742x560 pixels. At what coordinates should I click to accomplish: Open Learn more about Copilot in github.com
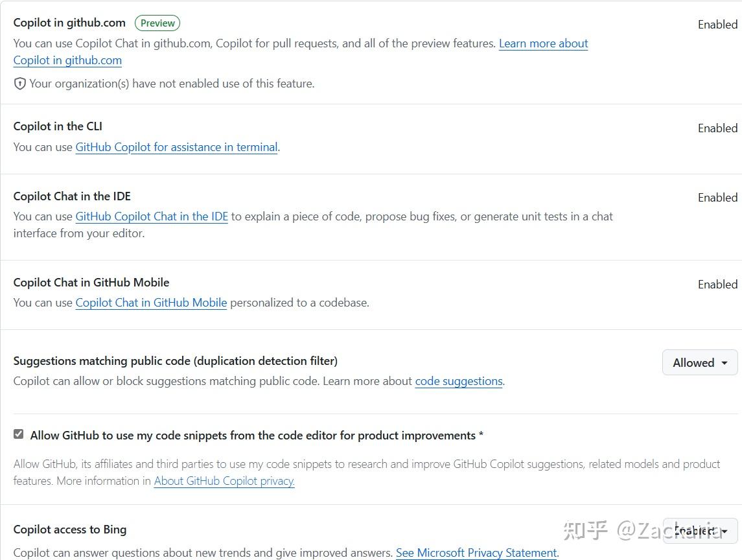pos(543,43)
